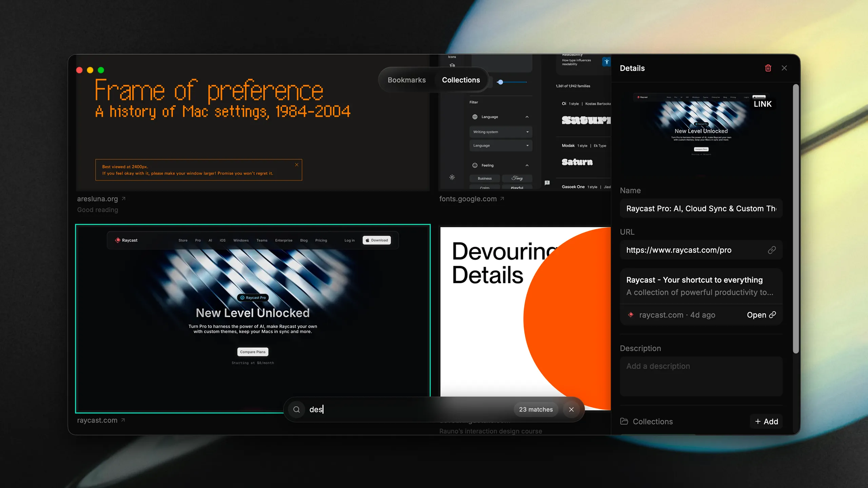Click the Raycast Pro badge in the preview
This screenshot has height=488, width=868.
(253, 298)
